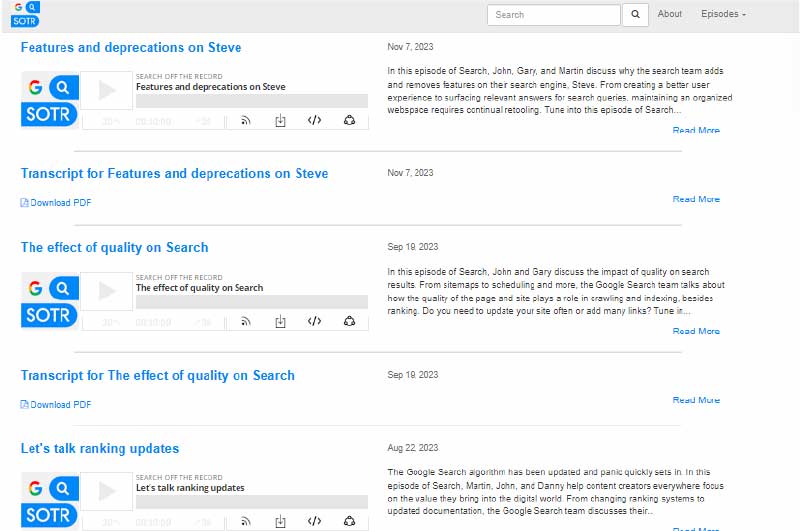Open Transcript for The effect of quality heading
The image size is (800, 531).
(158, 375)
